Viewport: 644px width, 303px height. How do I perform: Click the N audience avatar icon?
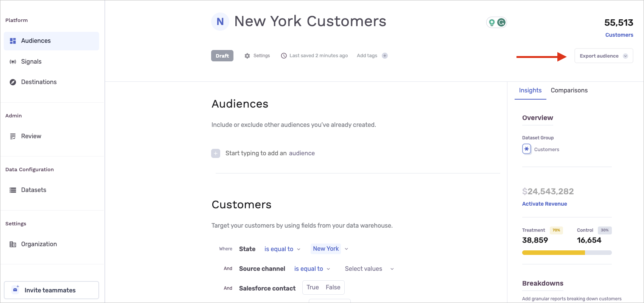click(220, 22)
